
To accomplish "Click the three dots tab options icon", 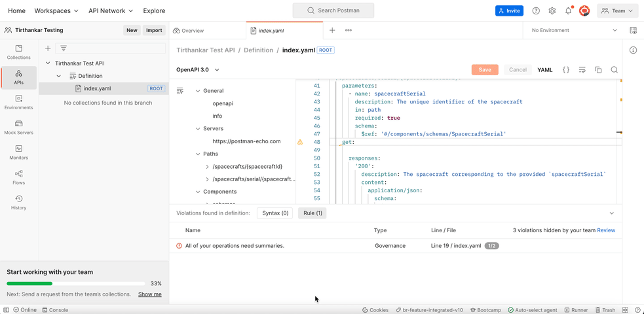I will point(349,30).
